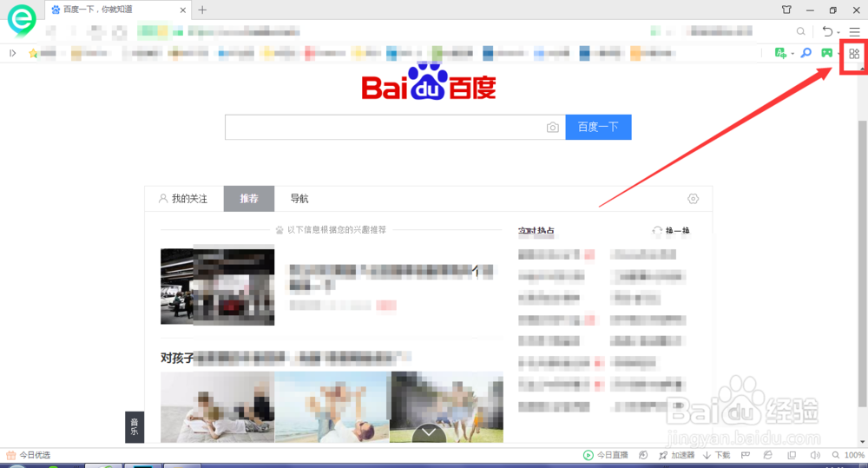This screenshot has width=868, height=468.
Task: Open the feed settings gear icon
Action: [x=693, y=199]
